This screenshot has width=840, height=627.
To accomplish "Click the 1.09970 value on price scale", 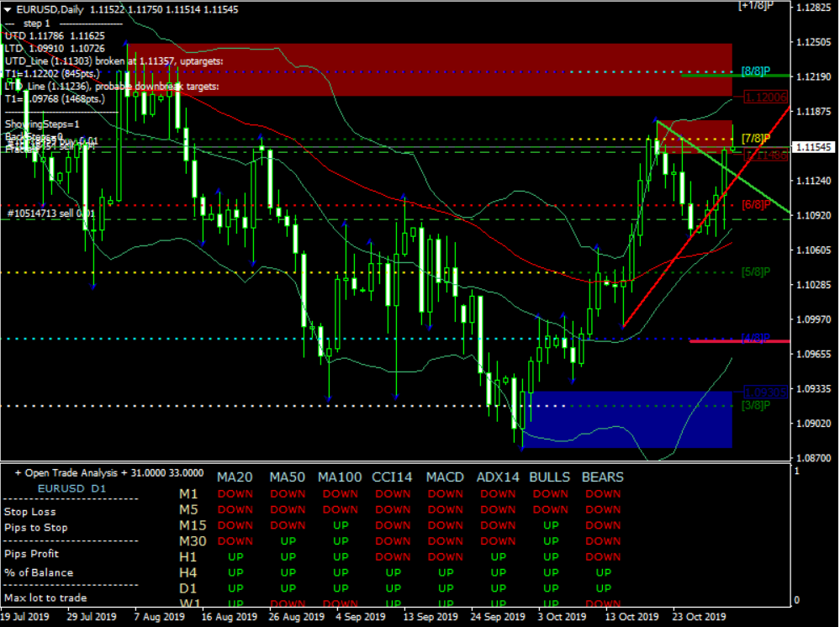I will coord(816,319).
